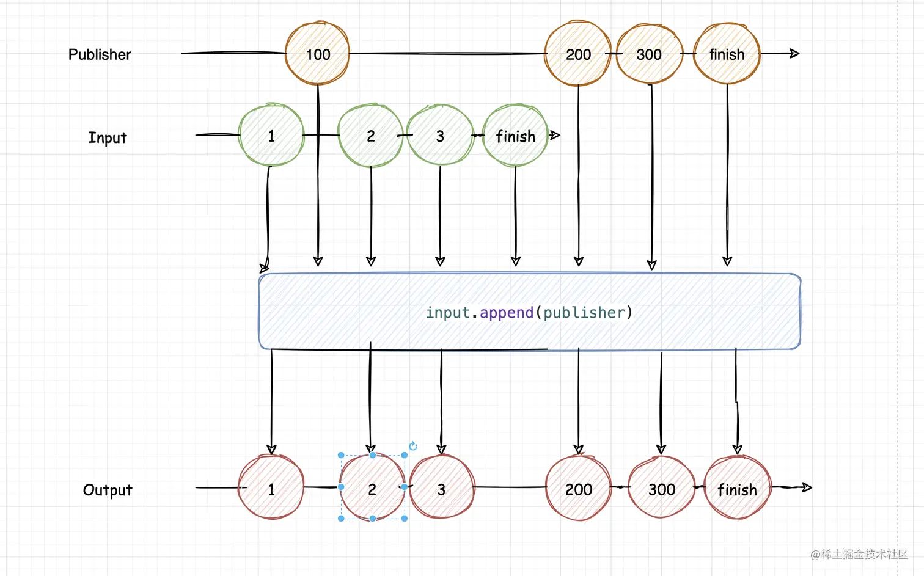
Task: Select the orange finish Publisher circle
Action: tap(727, 54)
